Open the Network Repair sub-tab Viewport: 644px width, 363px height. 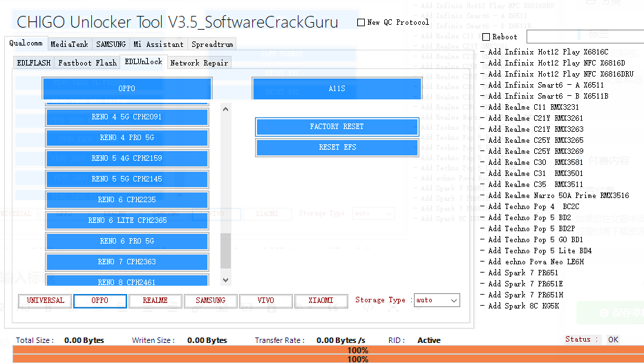tap(199, 63)
